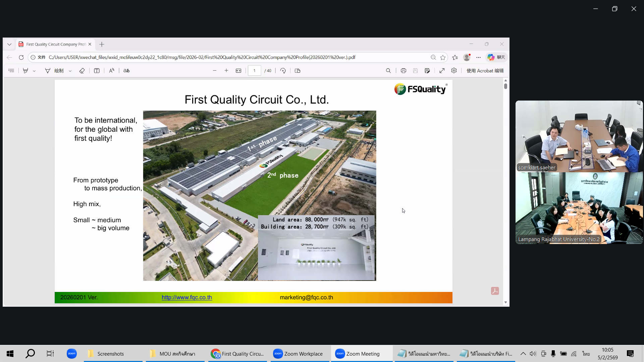The image size is (644, 362).
Task: Add page to favorites star
Action: click(x=443, y=57)
